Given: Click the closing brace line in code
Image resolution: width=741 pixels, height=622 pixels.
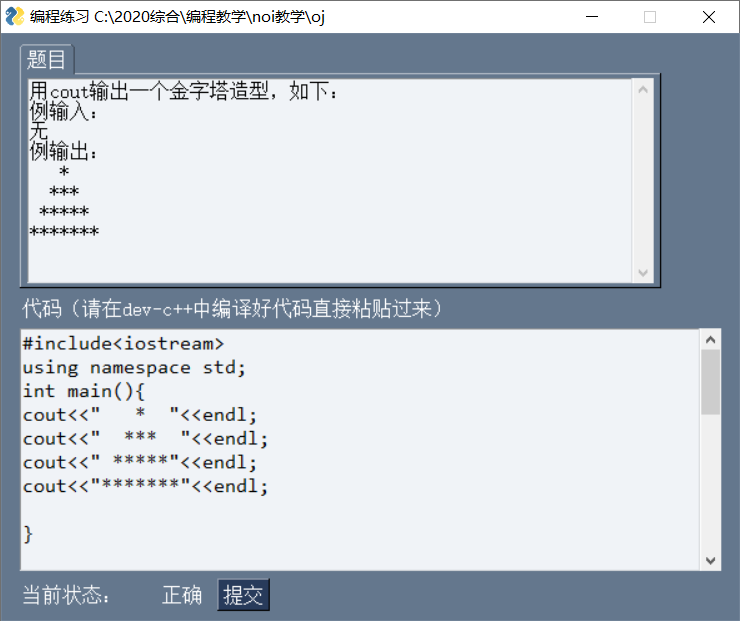Looking at the screenshot, I should point(28,534).
